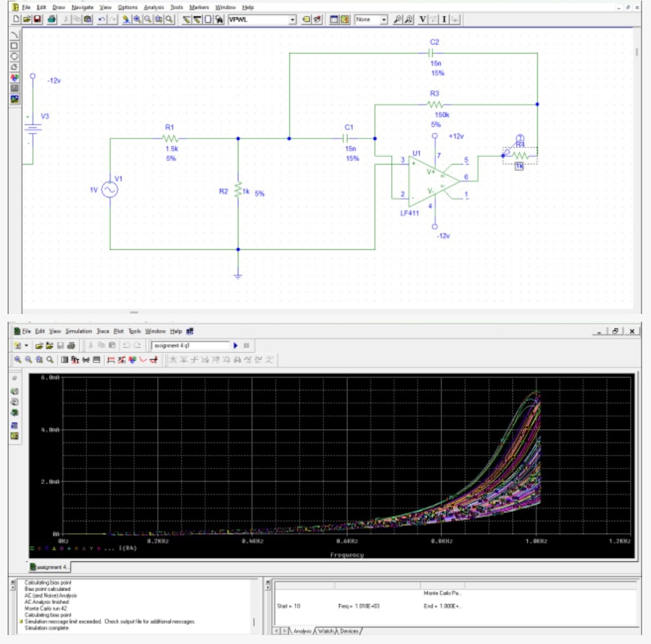Toggle the V voltage marker button
Image resolution: width=651 pixels, height=644 pixels.
click(x=422, y=20)
